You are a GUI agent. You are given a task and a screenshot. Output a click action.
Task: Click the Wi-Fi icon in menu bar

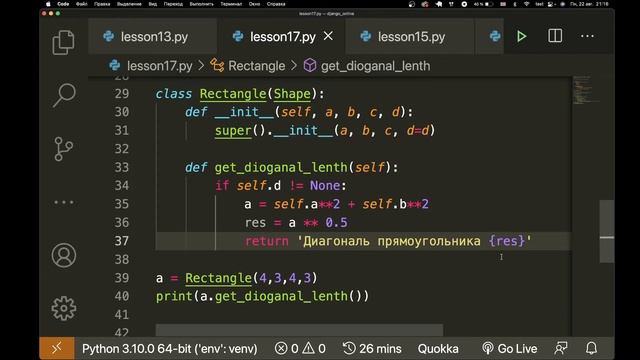point(527,4)
